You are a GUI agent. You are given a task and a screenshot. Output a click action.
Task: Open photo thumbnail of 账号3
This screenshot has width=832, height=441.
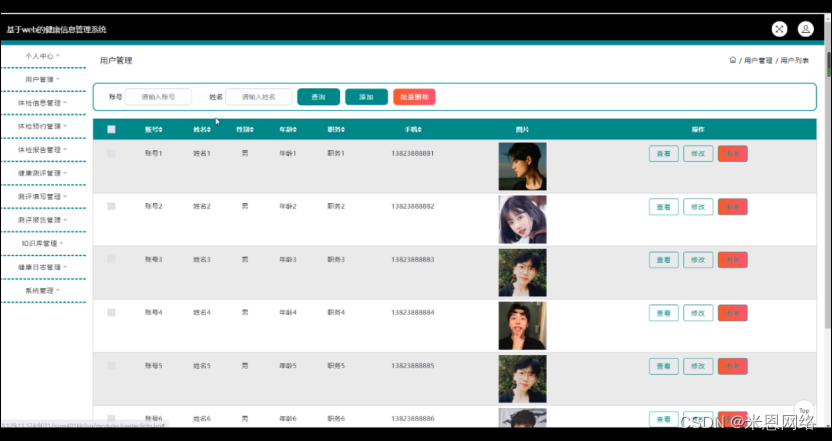tap(522, 273)
